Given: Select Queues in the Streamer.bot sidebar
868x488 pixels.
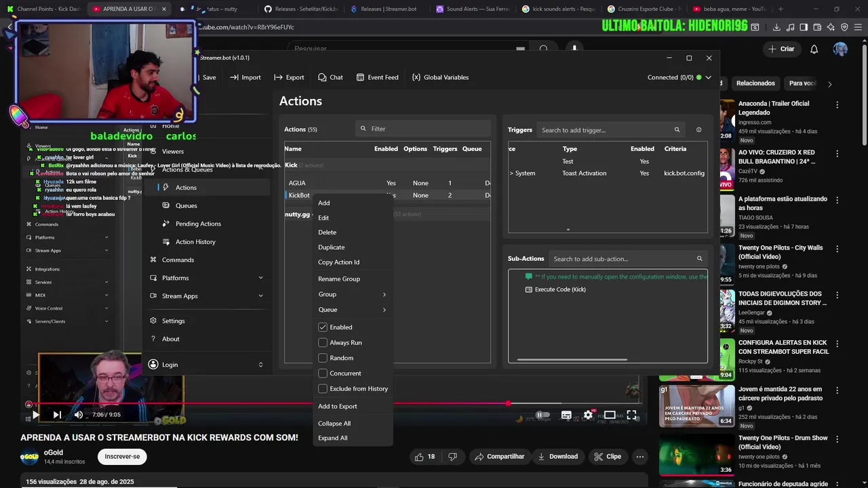Looking at the screenshot, I should pyautogui.click(x=186, y=205).
